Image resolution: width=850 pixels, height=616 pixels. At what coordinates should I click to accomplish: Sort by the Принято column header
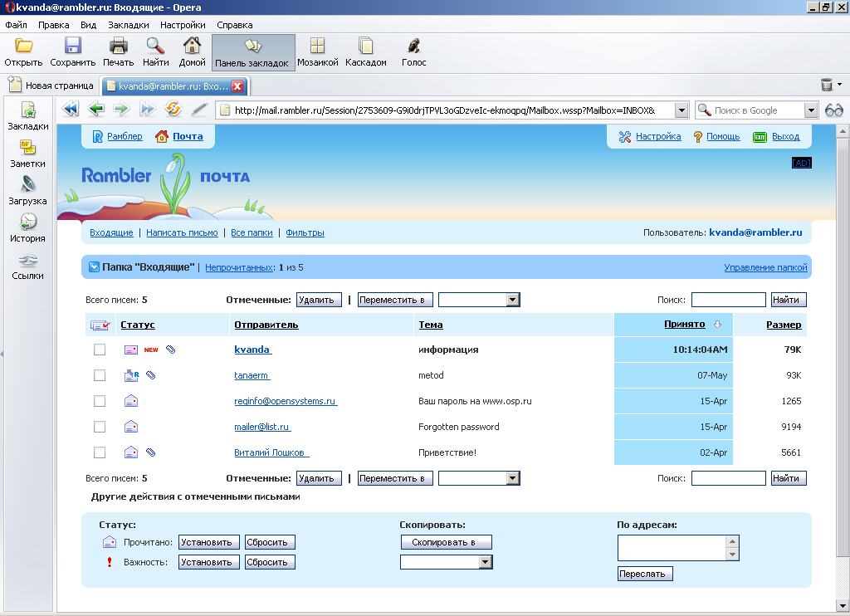[x=685, y=325]
